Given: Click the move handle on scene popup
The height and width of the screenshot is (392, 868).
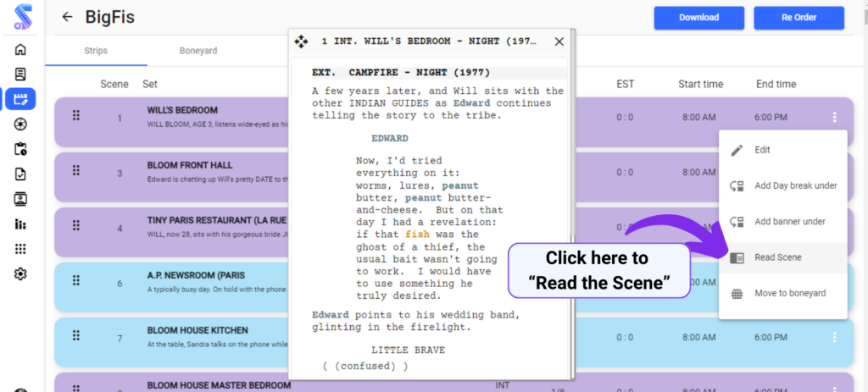Looking at the screenshot, I should point(301,41).
